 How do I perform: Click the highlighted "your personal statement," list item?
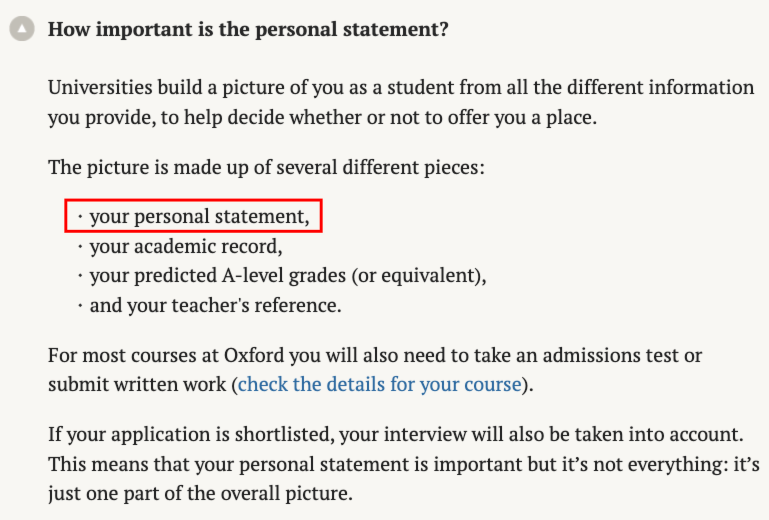(x=193, y=216)
